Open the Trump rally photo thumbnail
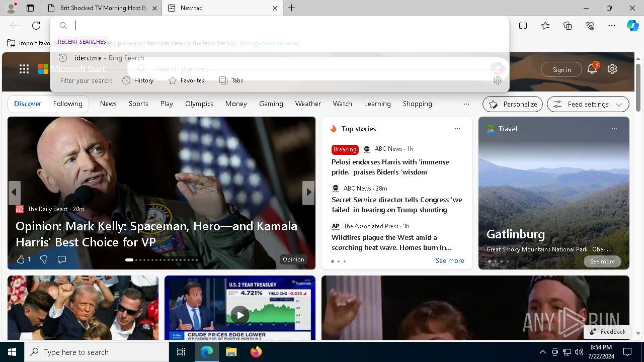The image size is (644, 362). coord(83,308)
